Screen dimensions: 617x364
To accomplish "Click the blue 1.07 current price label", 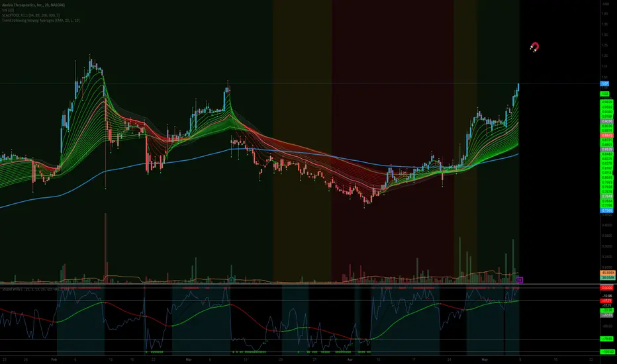I will tap(604, 83).
